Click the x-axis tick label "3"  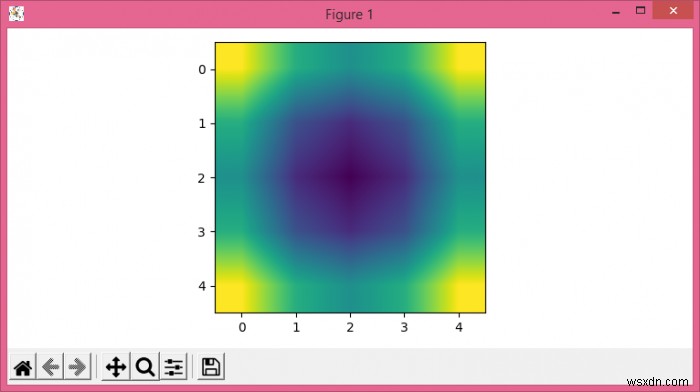click(x=404, y=328)
